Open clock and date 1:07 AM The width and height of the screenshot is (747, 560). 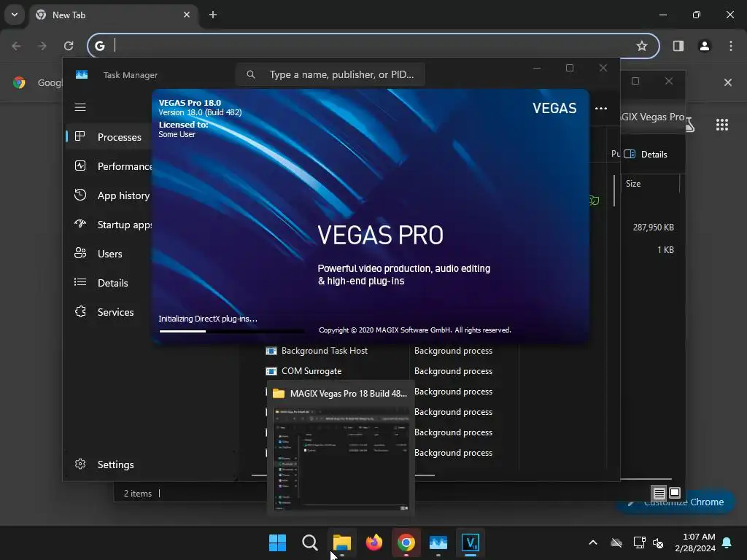point(695,542)
